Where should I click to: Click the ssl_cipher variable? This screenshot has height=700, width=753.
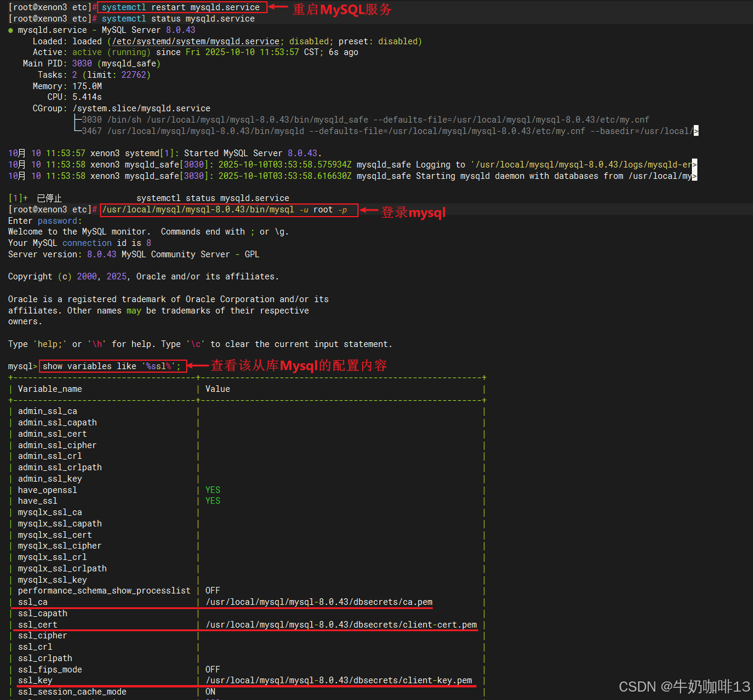point(42,635)
